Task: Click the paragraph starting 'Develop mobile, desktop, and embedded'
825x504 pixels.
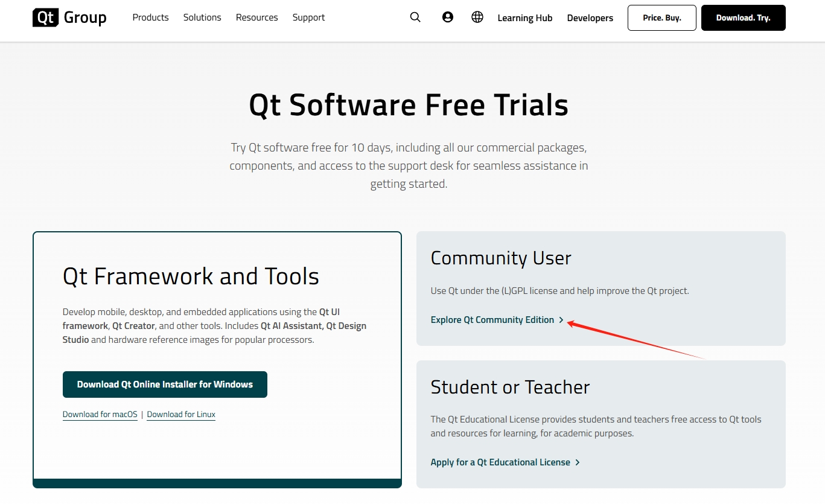Action: coord(214,326)
